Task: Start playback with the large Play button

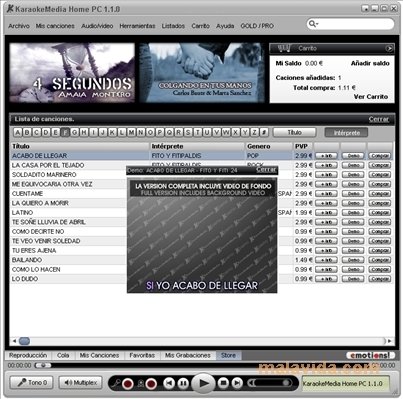Action: click(x=203, y=383)
